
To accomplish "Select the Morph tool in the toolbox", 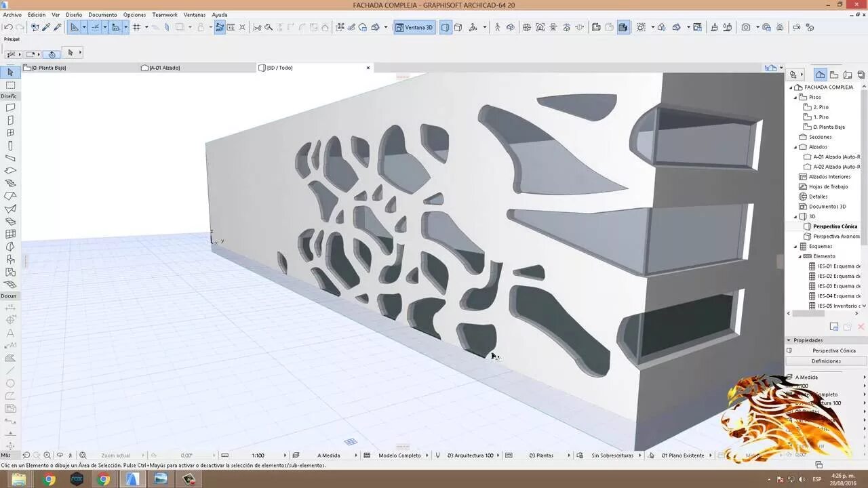I will [10, 247].
